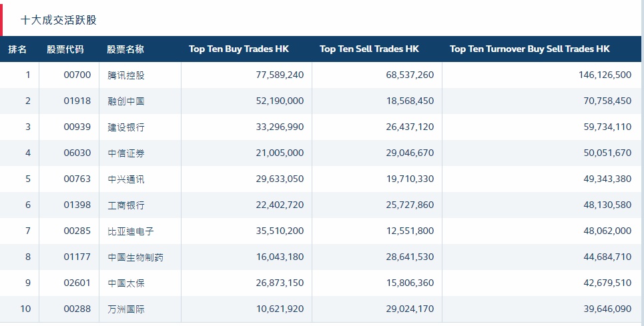Click the 股票名称 column header
This screenshot has width=644, height=326.
[x=125, y=49]
